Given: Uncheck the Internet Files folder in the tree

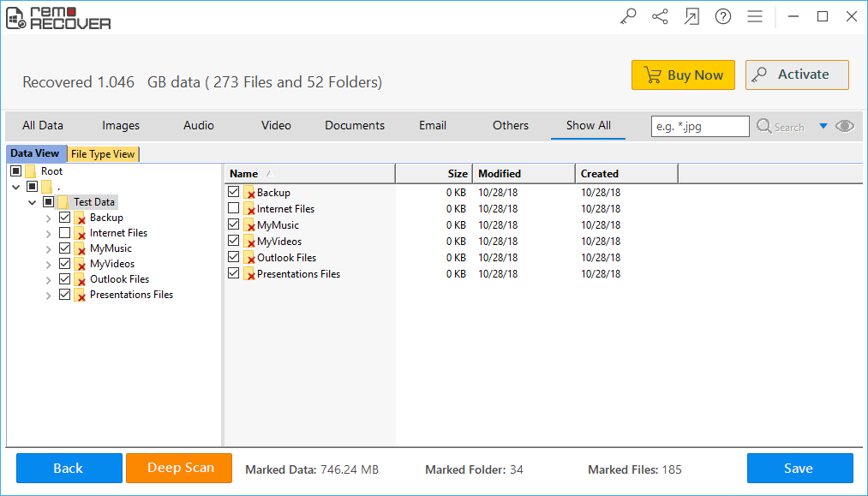Looking at the screenshot, I should tap(64, 232).
